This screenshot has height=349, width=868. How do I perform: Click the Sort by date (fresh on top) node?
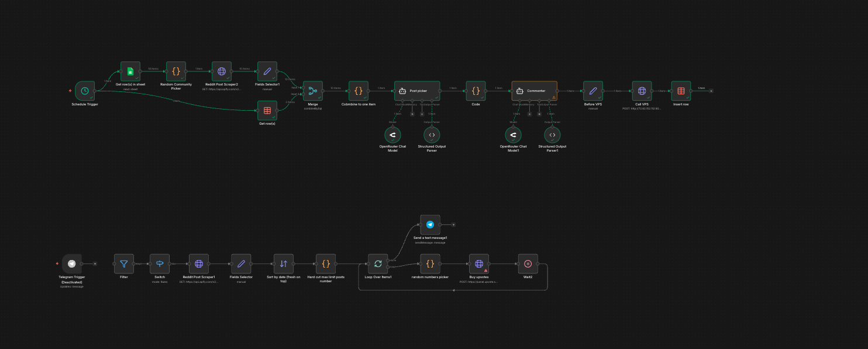[x=284, y=264]
